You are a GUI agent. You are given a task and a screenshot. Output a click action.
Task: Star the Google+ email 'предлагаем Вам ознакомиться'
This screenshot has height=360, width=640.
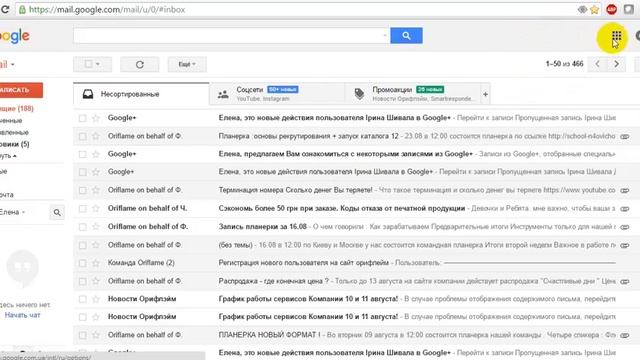pos(96,154)
